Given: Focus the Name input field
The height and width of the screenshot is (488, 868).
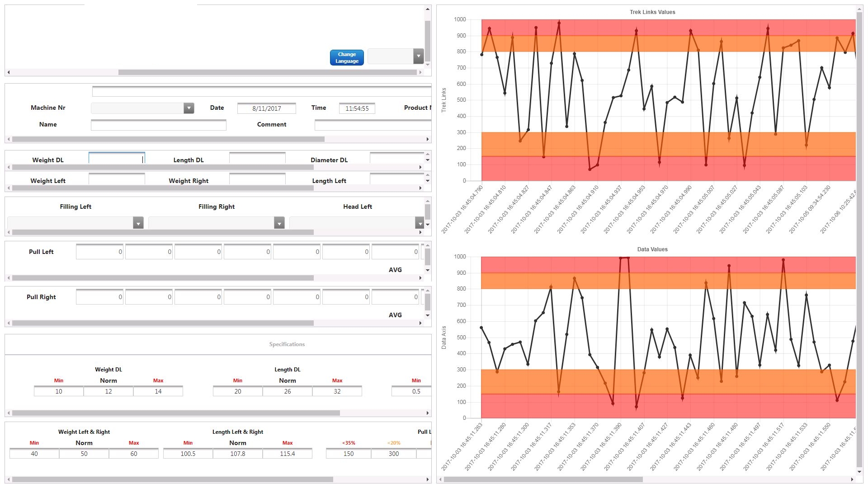Looking at the screenshot, I should tap(159, 125).
